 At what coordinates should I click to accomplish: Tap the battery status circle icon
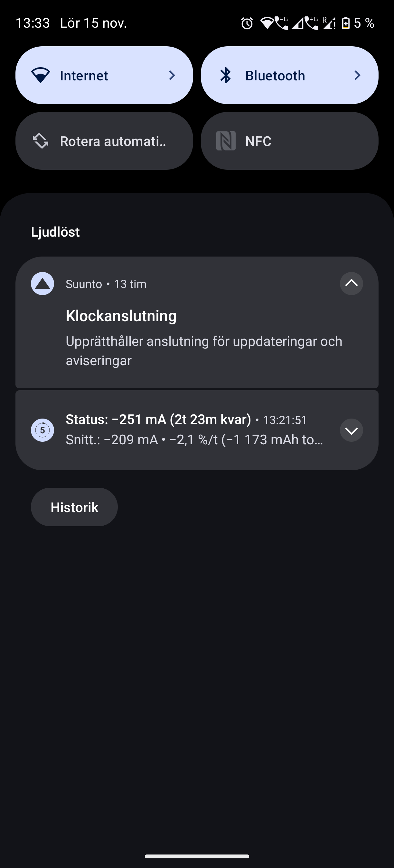click(42, 430)
